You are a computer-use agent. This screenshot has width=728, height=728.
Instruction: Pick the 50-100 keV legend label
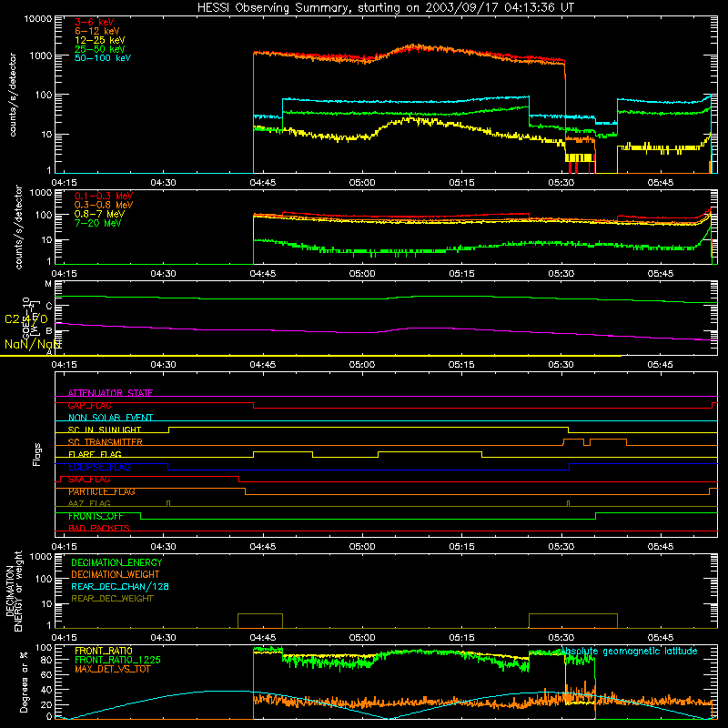(x=103, y=58)
